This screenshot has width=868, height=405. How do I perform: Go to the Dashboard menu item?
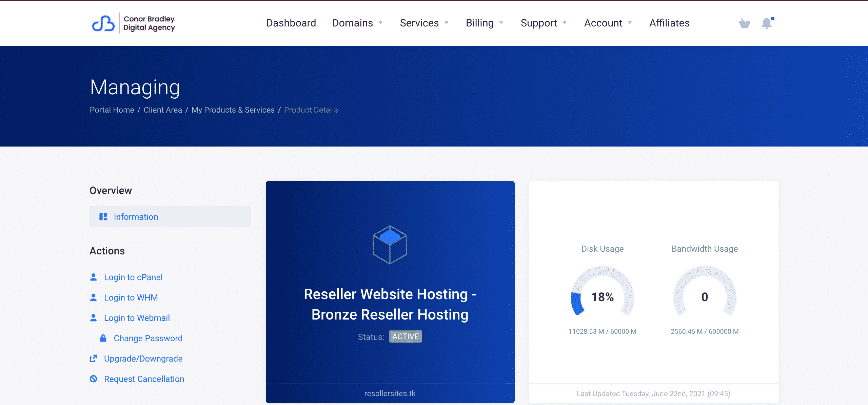pyautogui.click(x=291, y=23)
